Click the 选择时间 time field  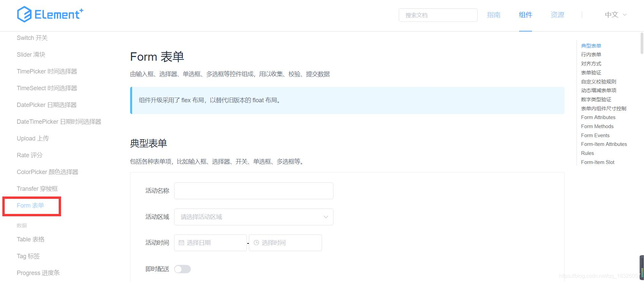[285, 243]
